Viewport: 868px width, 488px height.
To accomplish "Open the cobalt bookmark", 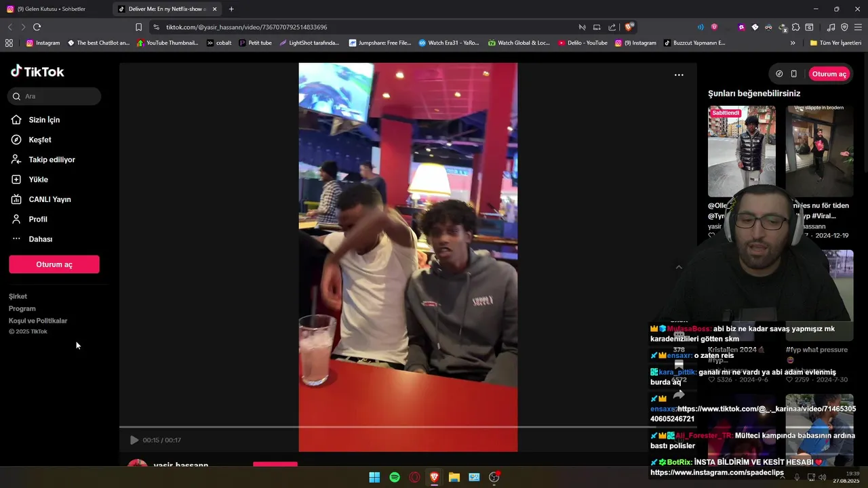I will 219,43.
